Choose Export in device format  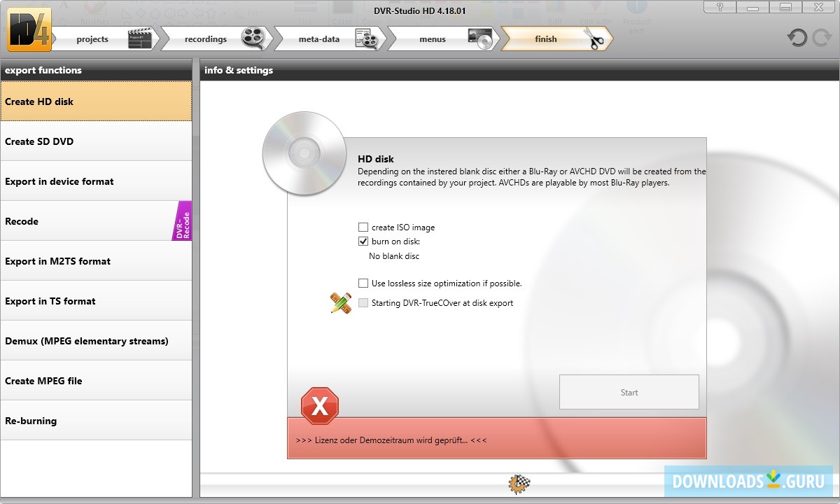coord(96,181)
